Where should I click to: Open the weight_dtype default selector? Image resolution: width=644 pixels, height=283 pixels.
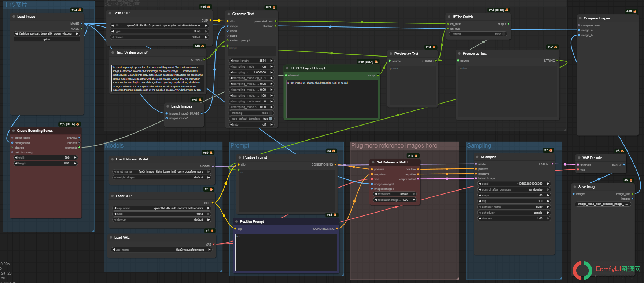162,178
